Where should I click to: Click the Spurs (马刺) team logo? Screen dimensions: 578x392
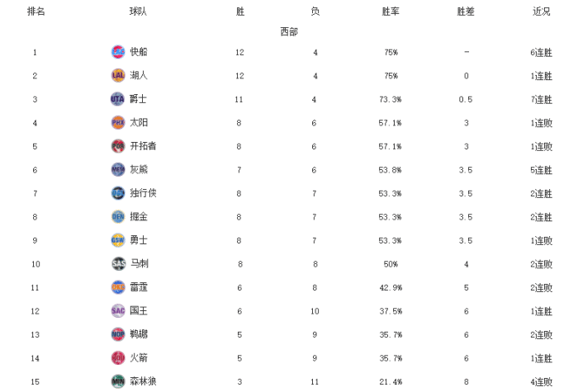[x=118, y=264]
